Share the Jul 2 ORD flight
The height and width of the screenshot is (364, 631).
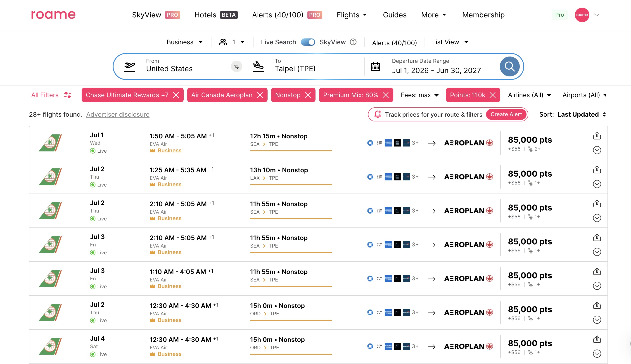pos(597,305)
